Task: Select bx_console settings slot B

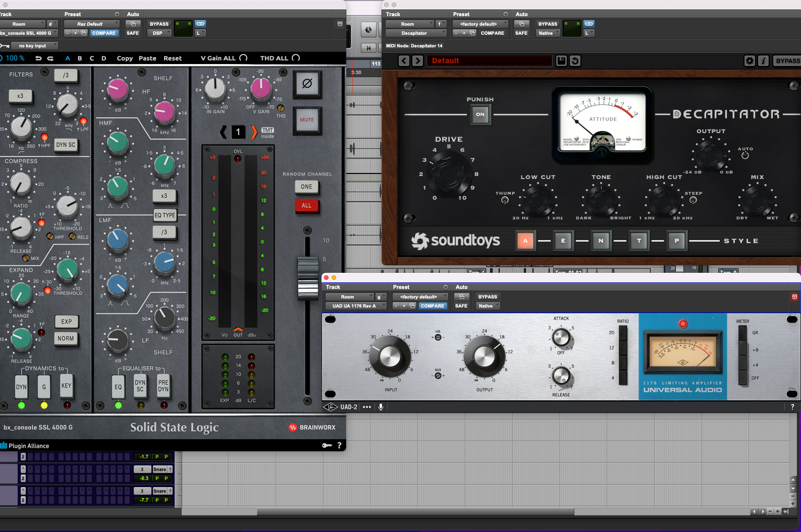Action: tap(80, 58)
